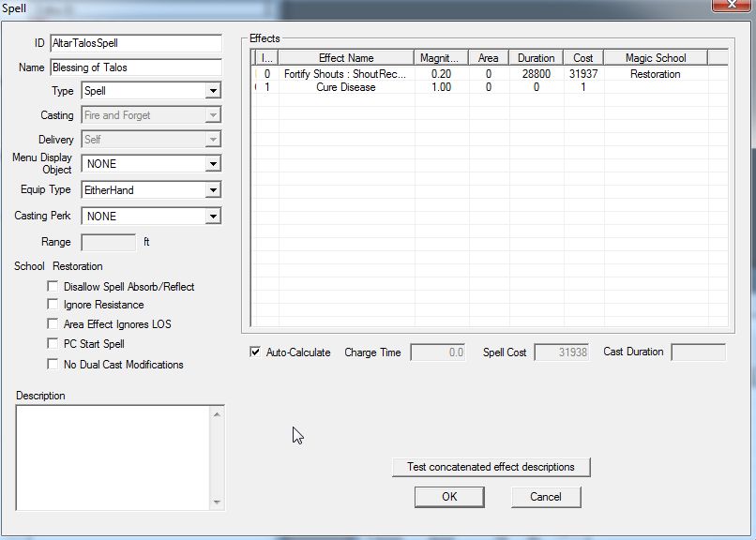Open the Equip Type dropdown showing EitherHand
This screenshot has width=756, height=540.
click(151, 189)
